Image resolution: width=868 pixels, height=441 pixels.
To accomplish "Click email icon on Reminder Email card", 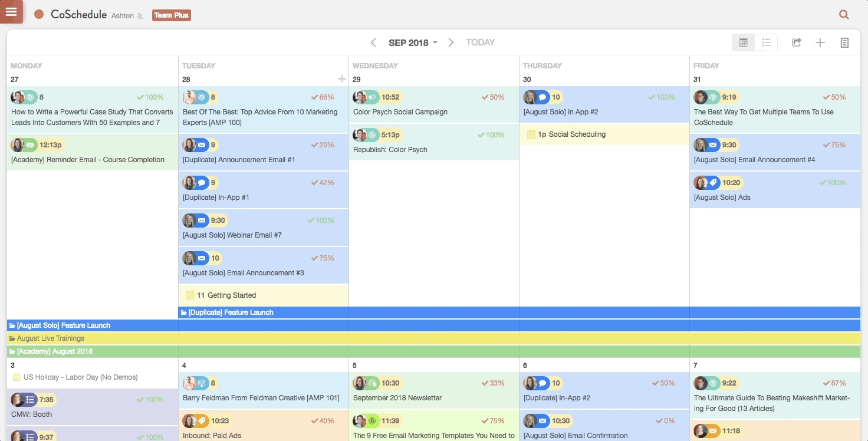I will 31,145.
